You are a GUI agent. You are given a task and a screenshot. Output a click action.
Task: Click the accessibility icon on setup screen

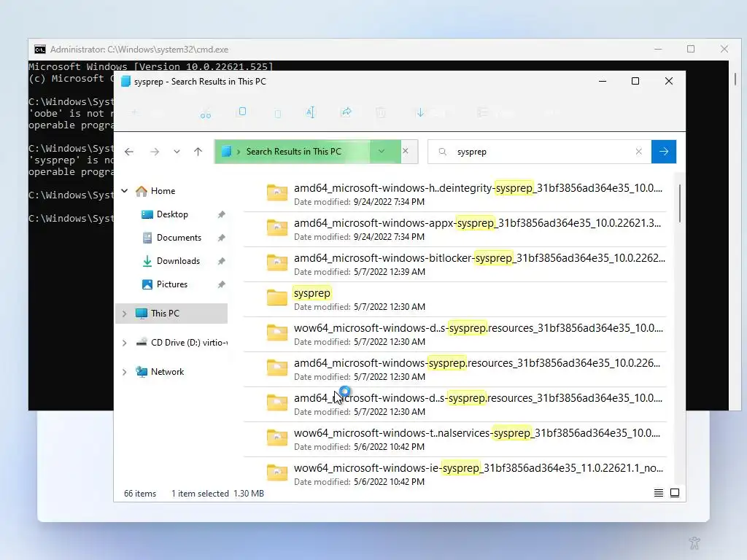click(x=694, y=542)
